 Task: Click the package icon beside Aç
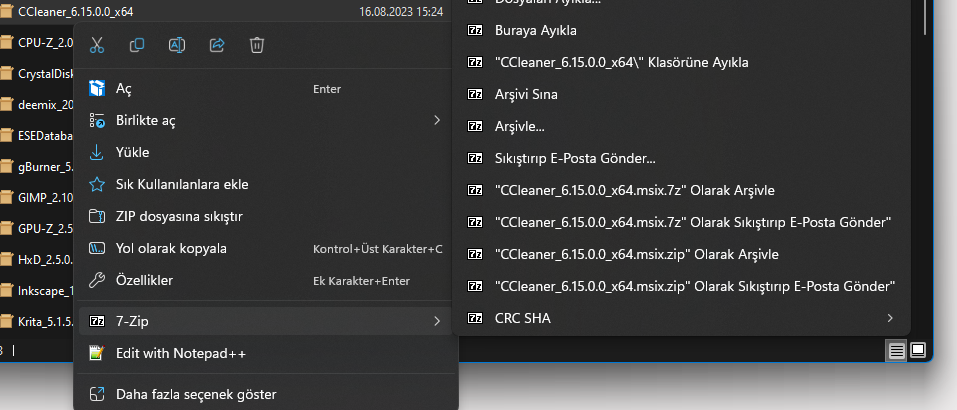point(97,89)
